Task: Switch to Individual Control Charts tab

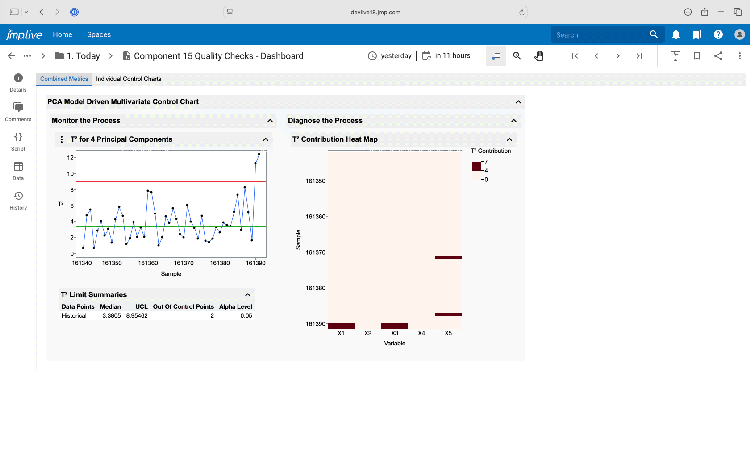Action: (x=128, y=78)
